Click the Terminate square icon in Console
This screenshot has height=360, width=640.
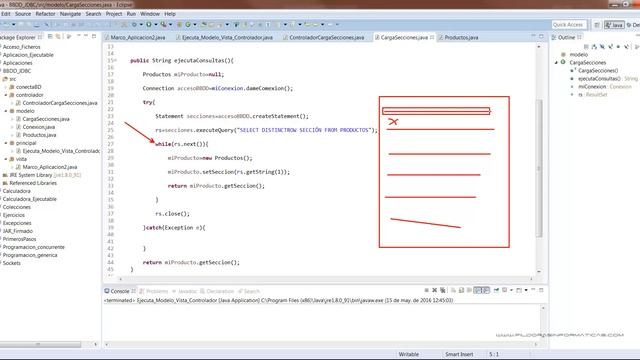[x=427, y=290]
